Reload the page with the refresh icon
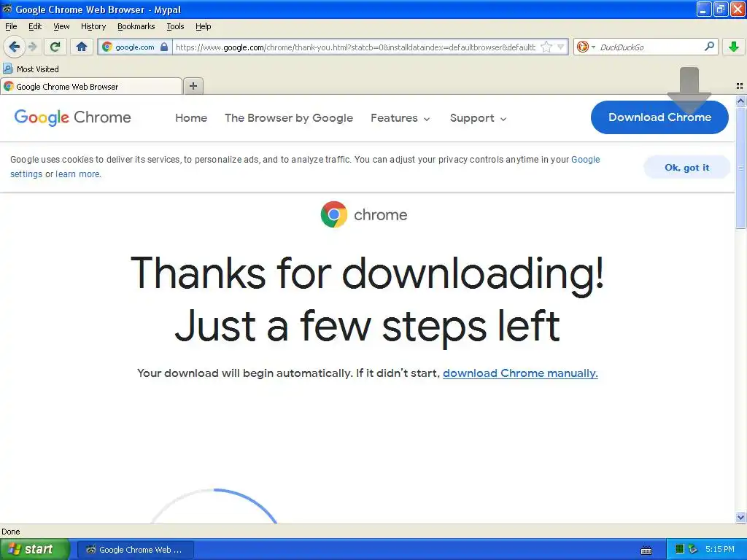Image resolution: width=747 pixels, height=560 pixels. click(55, 47)
